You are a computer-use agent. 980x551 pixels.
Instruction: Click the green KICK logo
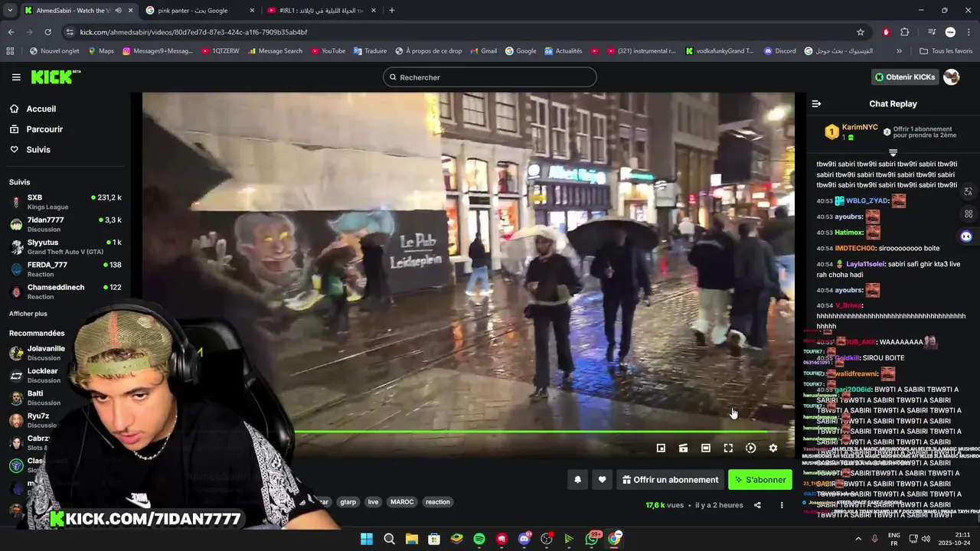click(55, 77)
